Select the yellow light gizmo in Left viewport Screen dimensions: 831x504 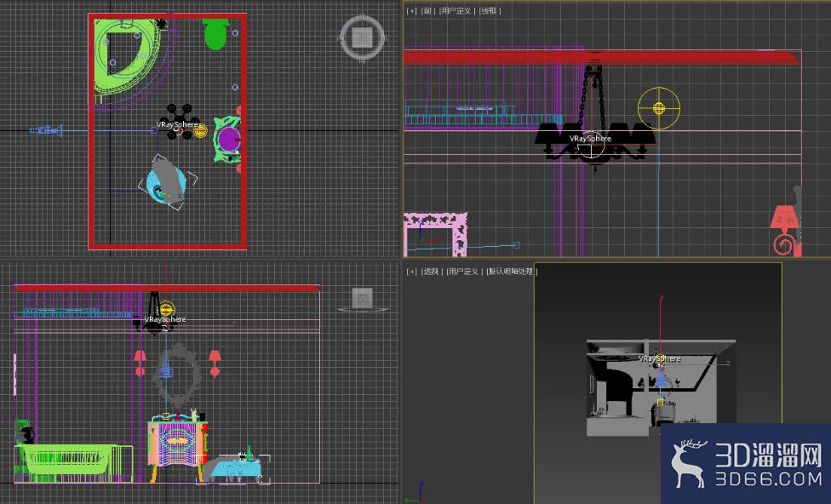click(166, 309)
